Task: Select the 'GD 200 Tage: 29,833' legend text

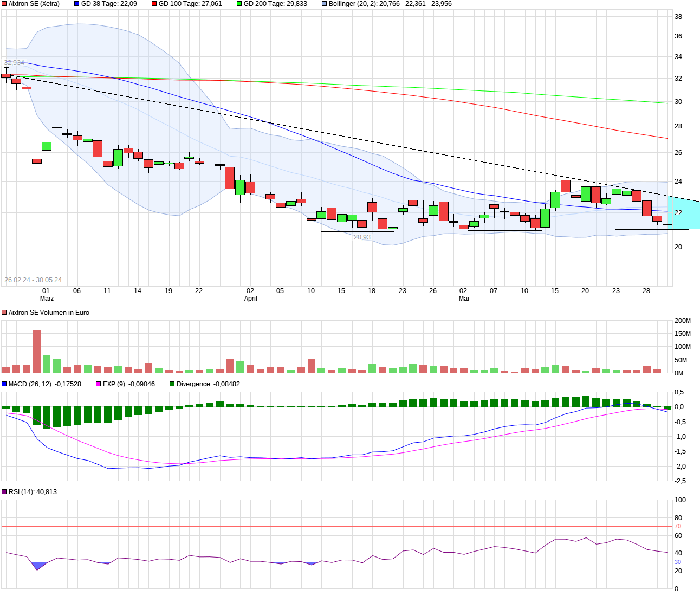Action: tap(275, 4)
